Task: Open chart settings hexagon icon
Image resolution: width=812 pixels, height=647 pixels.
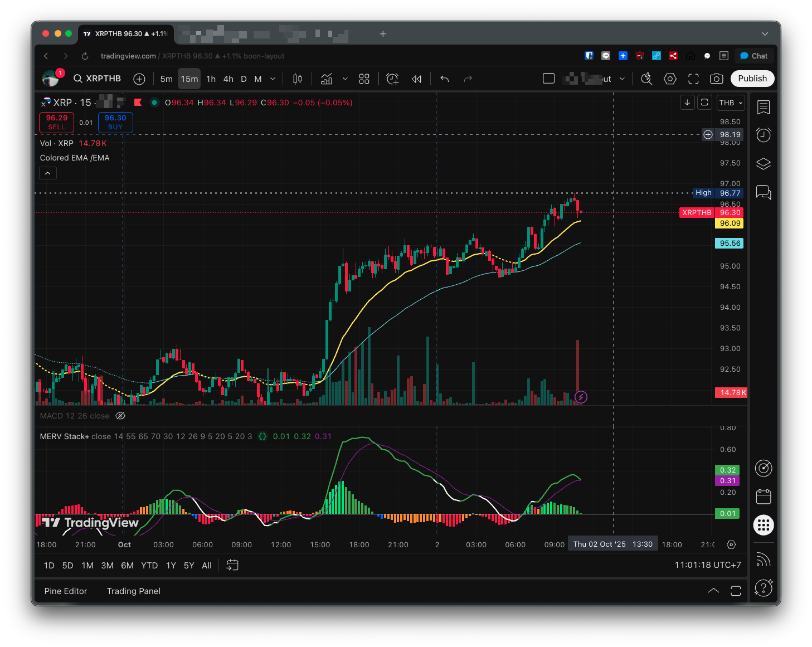Action: (670, 79)
